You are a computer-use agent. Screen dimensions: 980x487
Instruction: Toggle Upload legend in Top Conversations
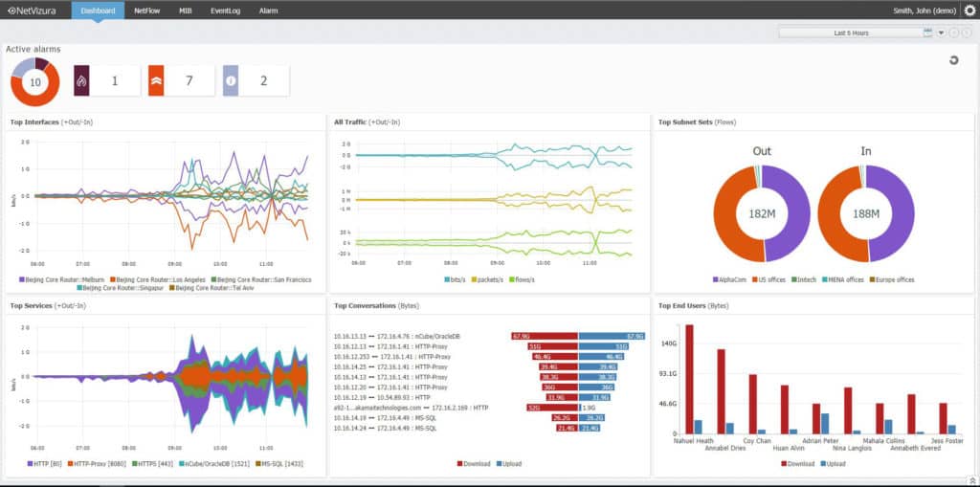point(509,464)
